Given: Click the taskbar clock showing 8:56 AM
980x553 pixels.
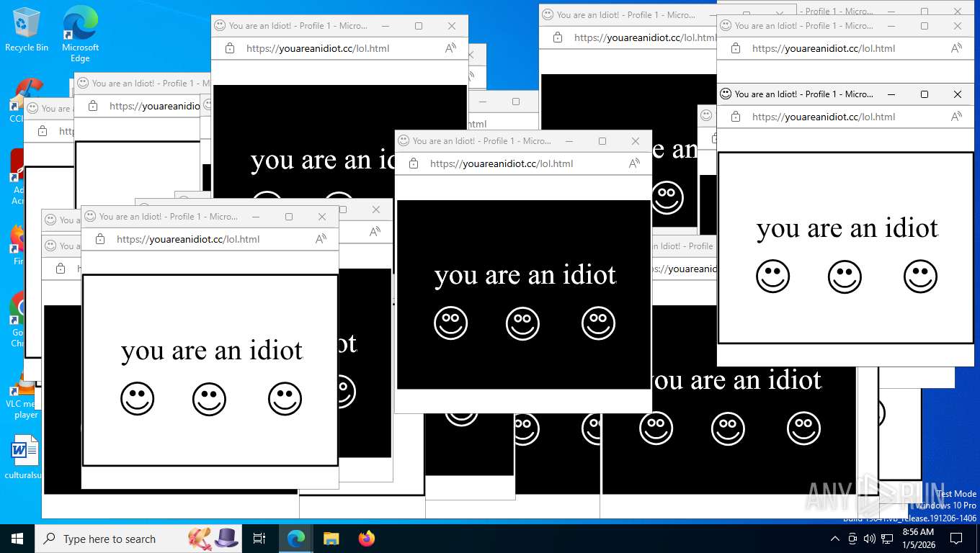Looking at the screenshot, I should click(918, 539).
